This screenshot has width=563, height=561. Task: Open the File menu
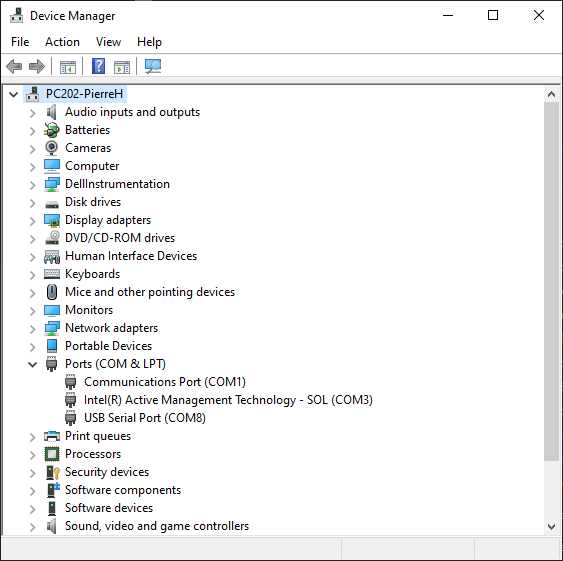point(20,42)
